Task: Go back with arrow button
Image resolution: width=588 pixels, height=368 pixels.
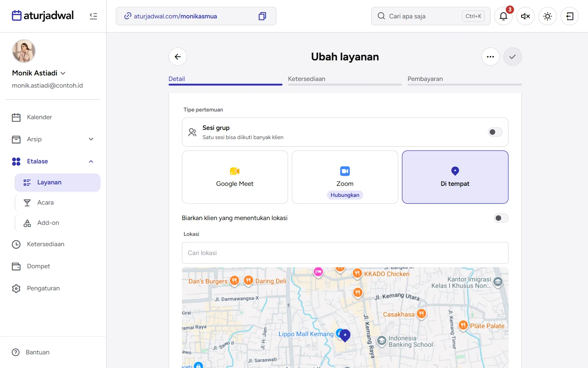Action: (x=178, y=57)
